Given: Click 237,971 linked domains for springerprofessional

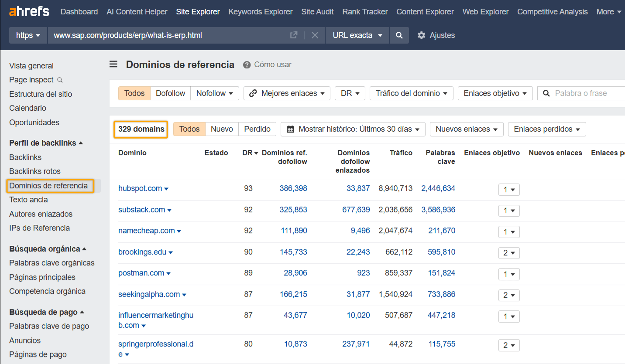Looking at the screenshot, I should pyautogui.click(x=356, y=344).
